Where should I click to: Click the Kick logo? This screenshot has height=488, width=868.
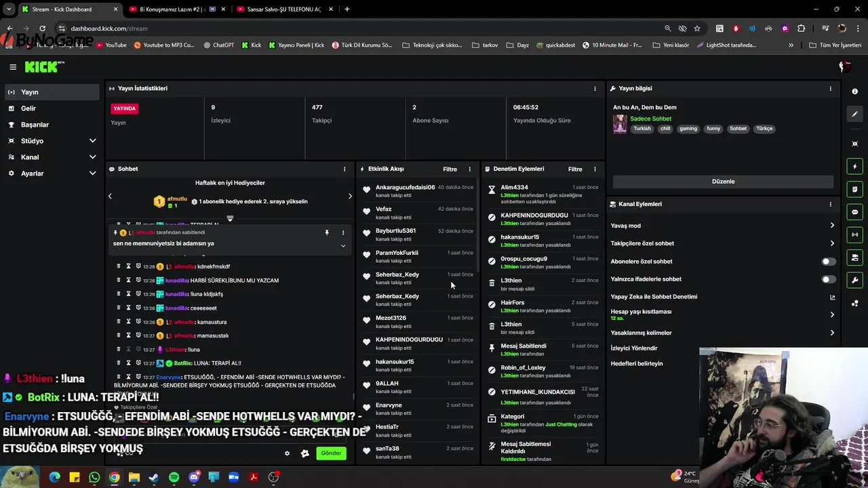tap(44, 66)
